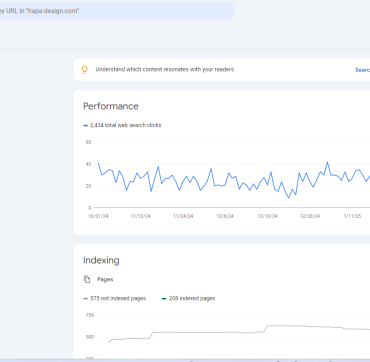
Task: Click the 575 not indexed pages legend
Action: click(115, 298)
